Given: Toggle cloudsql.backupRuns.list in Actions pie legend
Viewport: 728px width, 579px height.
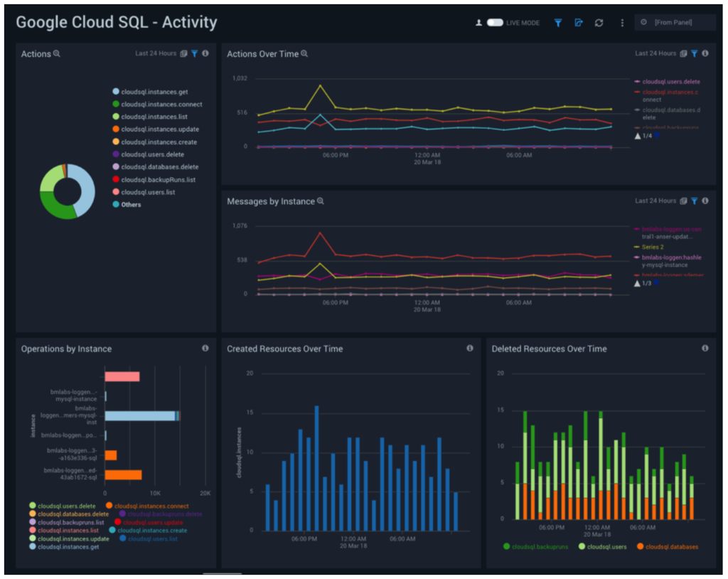Looking at the screenshot, I should point(154,179).
